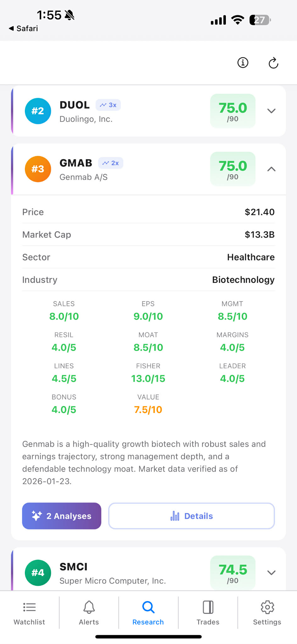Tap the refresh arrow icon
The image size is (297, 644).
tap(273, 63)
